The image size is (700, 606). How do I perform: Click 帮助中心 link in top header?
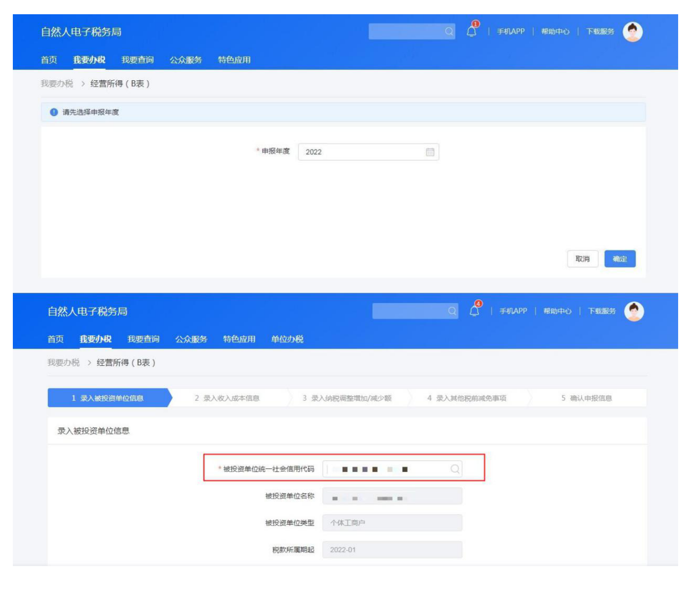[555, 31]
